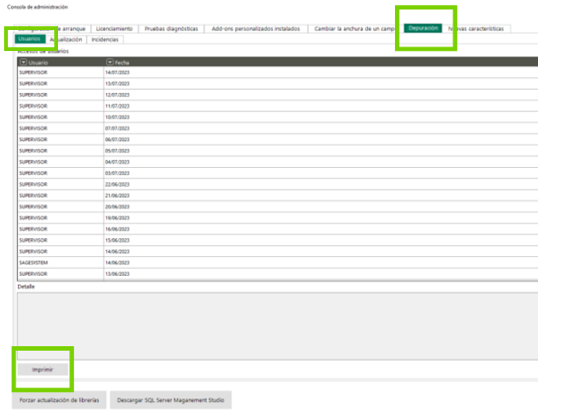Click SUPERVISOR in the 14/07/2023 row

(33, 73)
